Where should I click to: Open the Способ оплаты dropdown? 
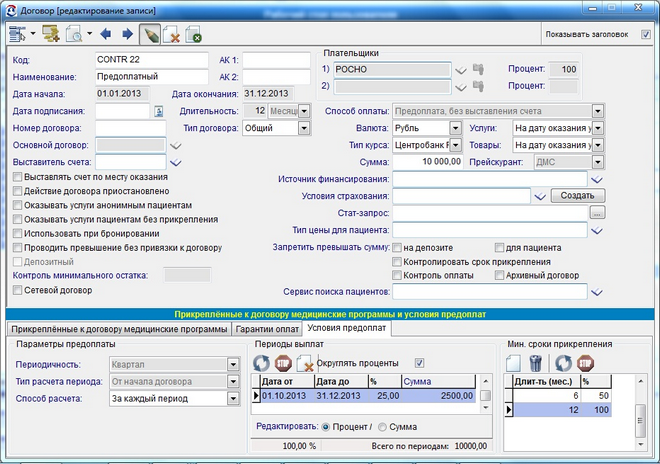tap(598, 112)
